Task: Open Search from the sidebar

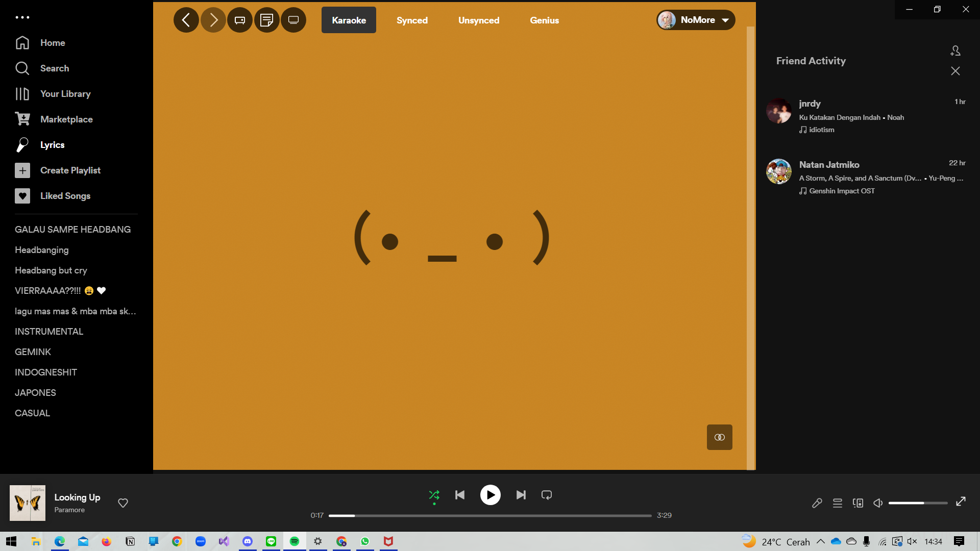Action: pos(55,68)
